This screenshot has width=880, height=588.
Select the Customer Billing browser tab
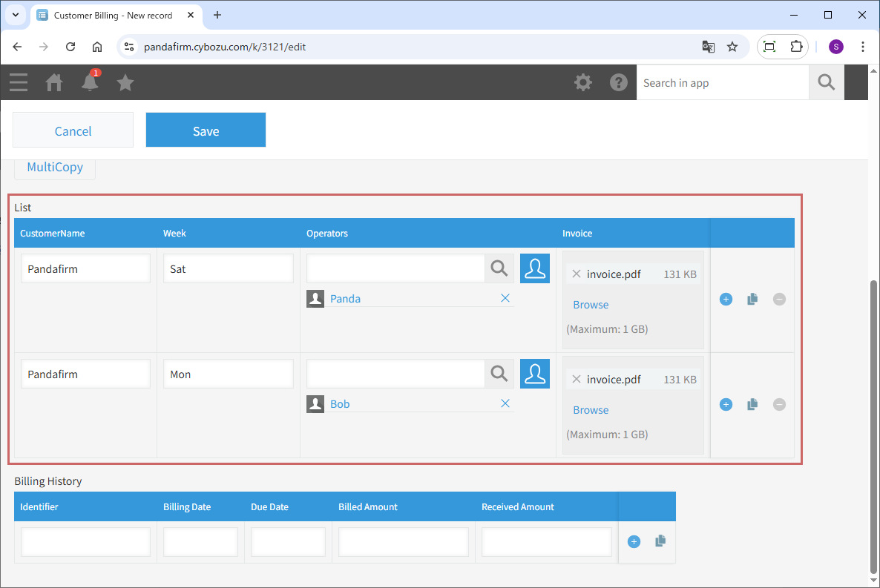tap(113, 16)
